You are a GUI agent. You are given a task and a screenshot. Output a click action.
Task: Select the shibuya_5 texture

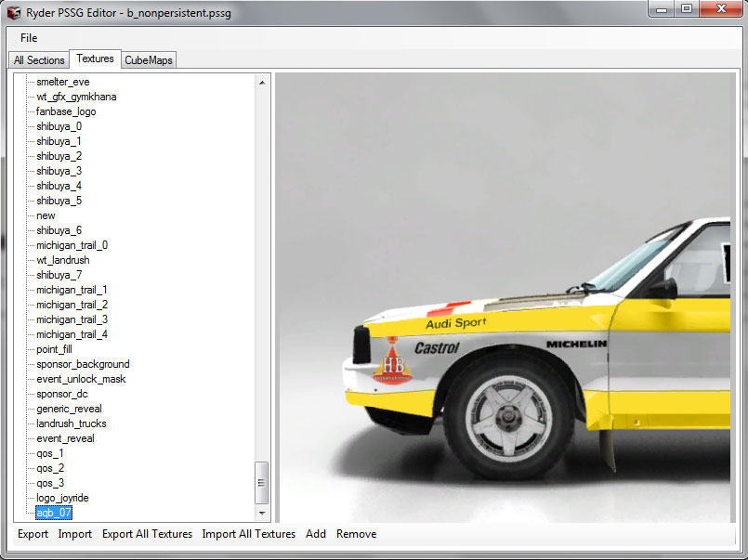pos(59,201)
